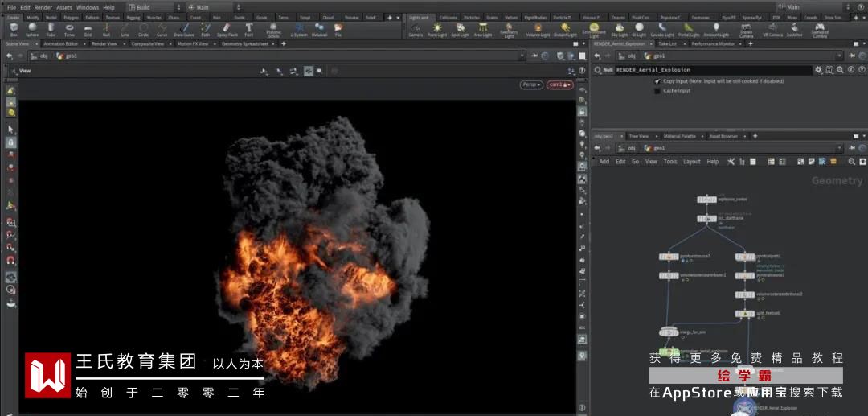This screenshot has height=416, width=868.
Task: Add a Point Light from the shelf
Action: click(x=437, y=30)
